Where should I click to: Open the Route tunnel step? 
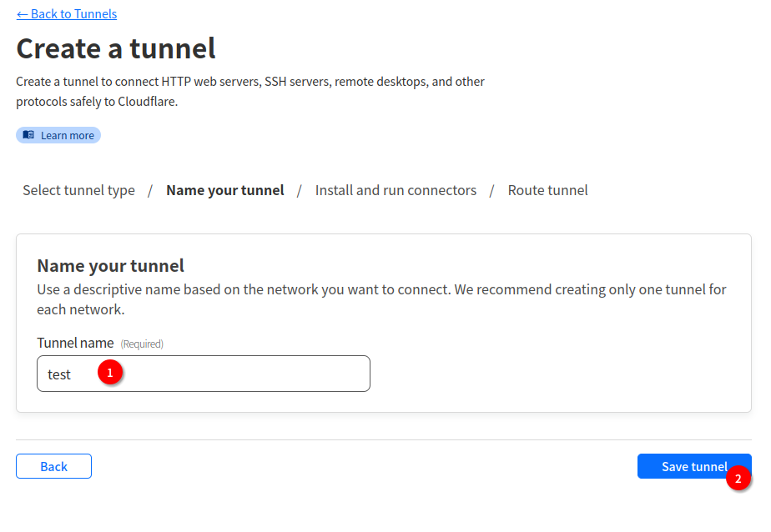tap(547, 190)
